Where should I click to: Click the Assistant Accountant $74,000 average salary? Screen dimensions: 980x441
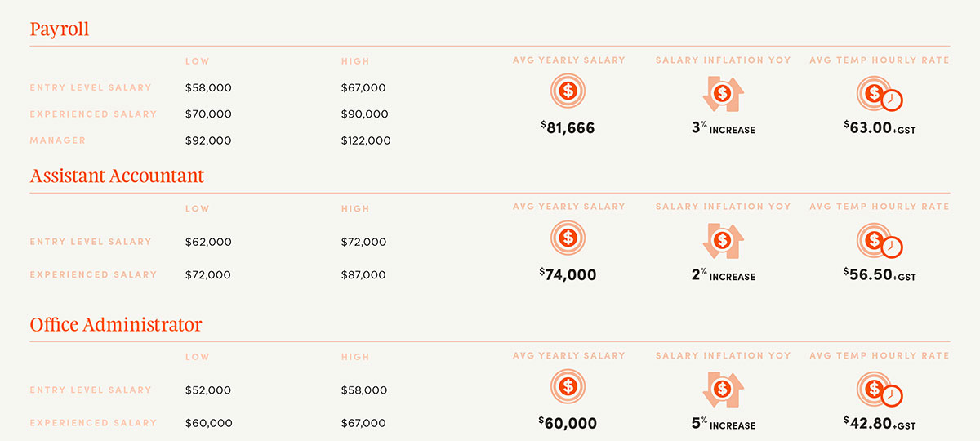pyautogui.click(x=568, y=275)
